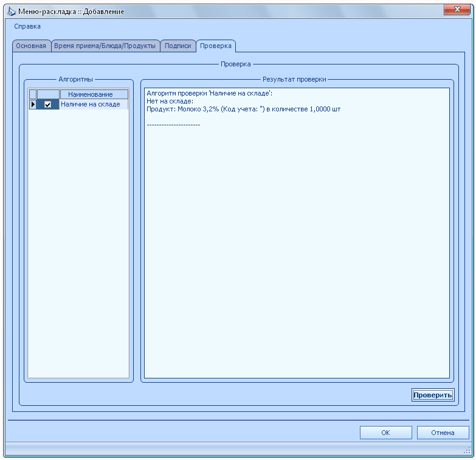Click the application icon in title bar
The image size is (476, 460).
pos(12,12)
